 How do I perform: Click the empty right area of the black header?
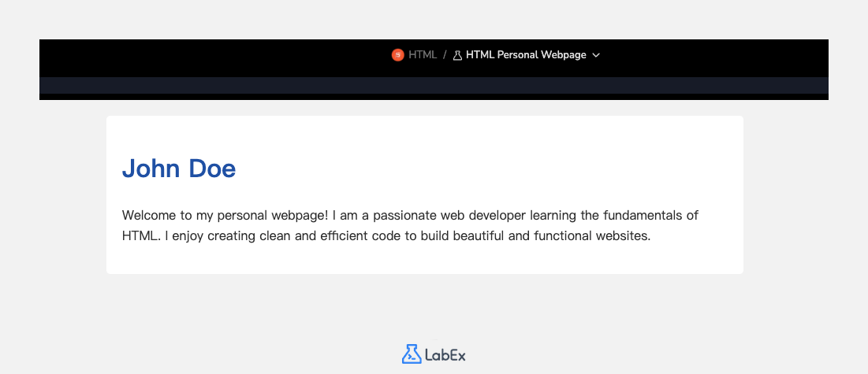[725, 57]
